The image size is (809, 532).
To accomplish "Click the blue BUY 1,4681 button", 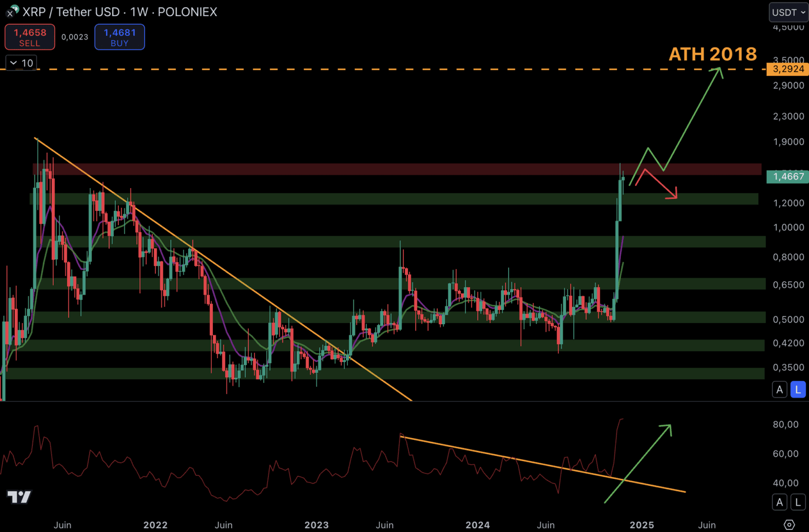I will click(x=120, y=37).
